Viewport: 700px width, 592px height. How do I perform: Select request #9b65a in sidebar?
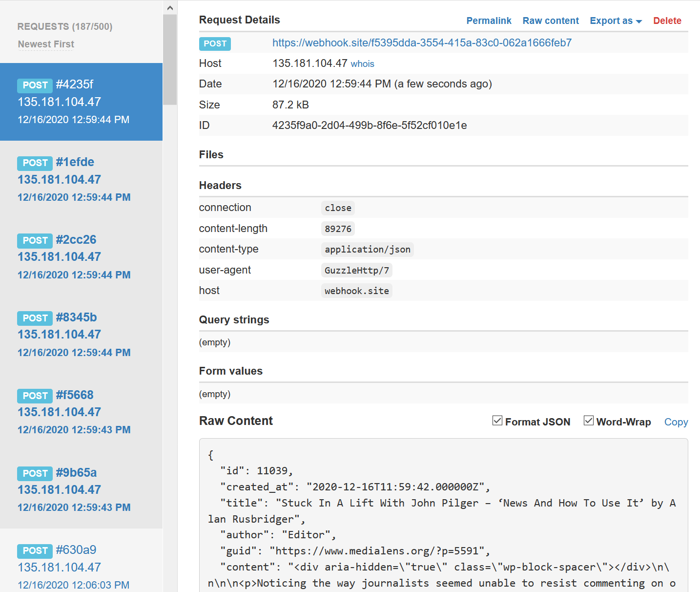click(81, 489)
